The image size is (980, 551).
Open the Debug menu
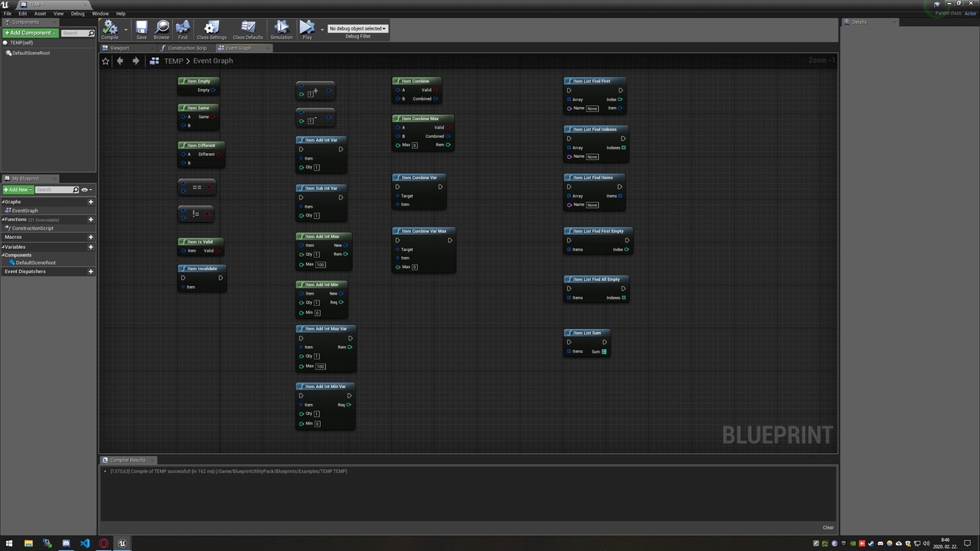(x=78, y=14)
